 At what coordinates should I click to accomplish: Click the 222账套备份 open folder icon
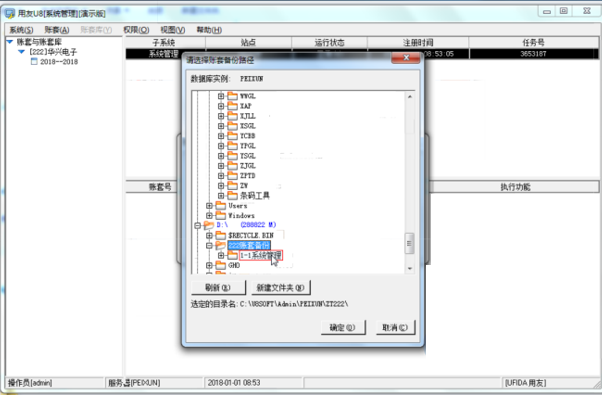[220, 245]
